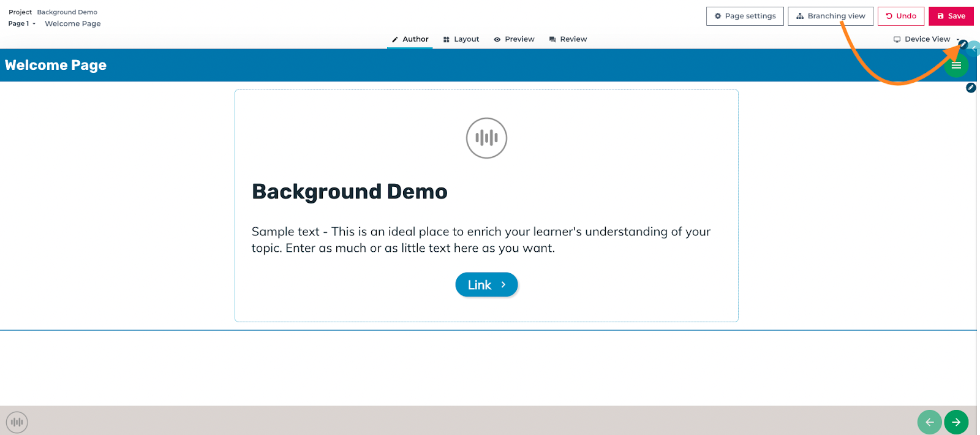This screenshot has height=435, width=980.
Task: Open the Page 1 dropdown
Action: [x=22, y=24]
